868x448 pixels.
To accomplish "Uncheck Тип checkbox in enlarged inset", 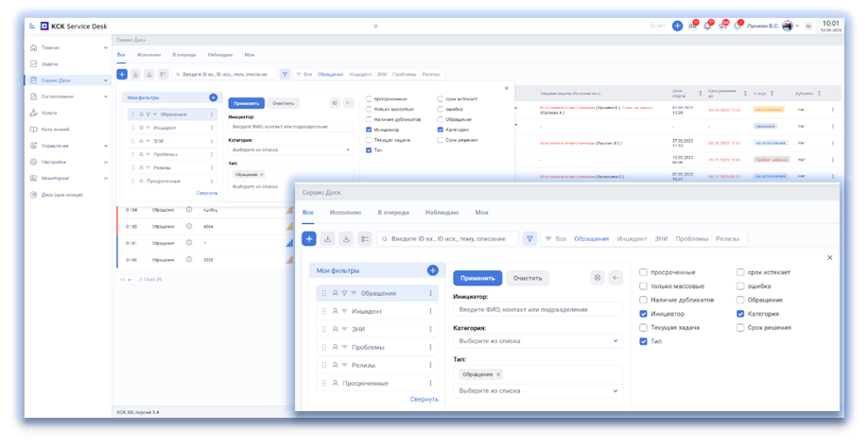I will (643, 341).
